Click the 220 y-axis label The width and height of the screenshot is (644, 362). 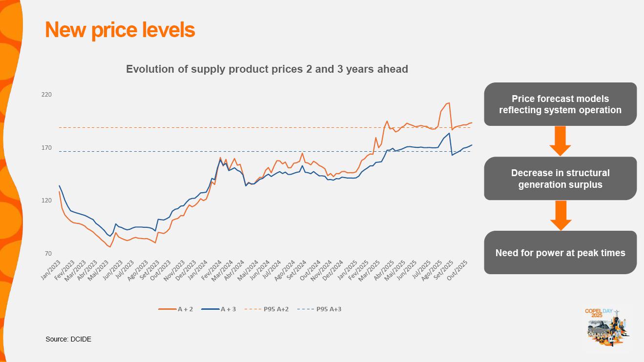coord(46,95)
